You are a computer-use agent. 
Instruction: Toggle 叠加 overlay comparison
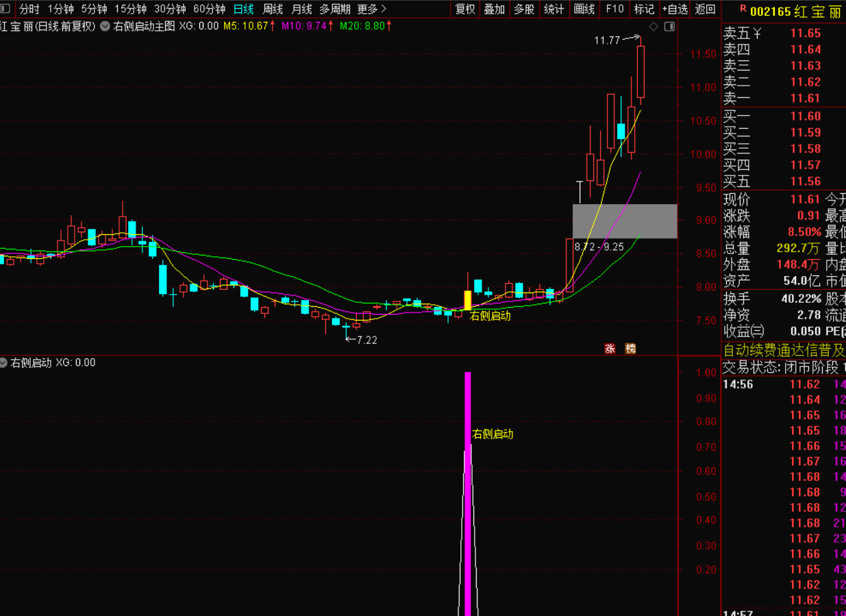click(494, 9)
